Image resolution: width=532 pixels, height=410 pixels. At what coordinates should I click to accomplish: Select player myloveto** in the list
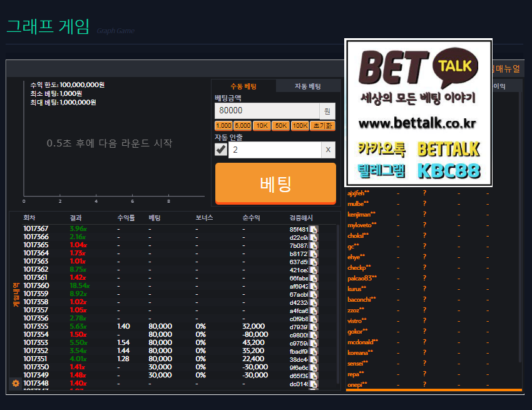pyautogui.click(x=362, y=225)
